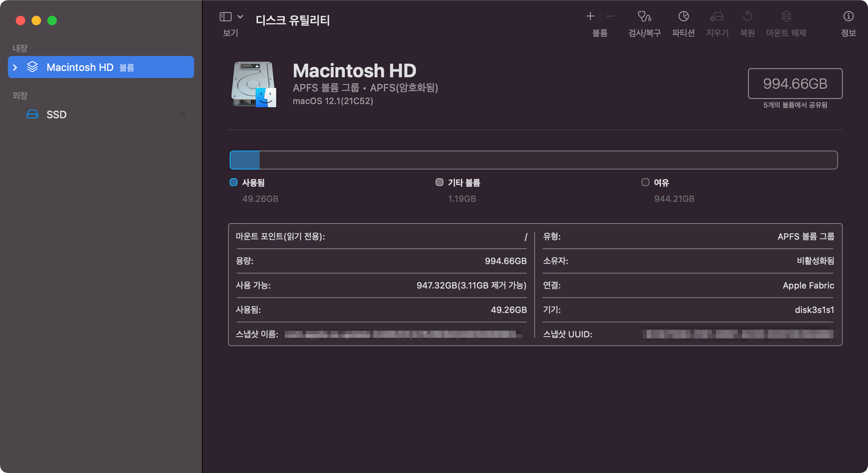Toggle the sidebar view button
This screenshot has width=868, height=473.
225,17
